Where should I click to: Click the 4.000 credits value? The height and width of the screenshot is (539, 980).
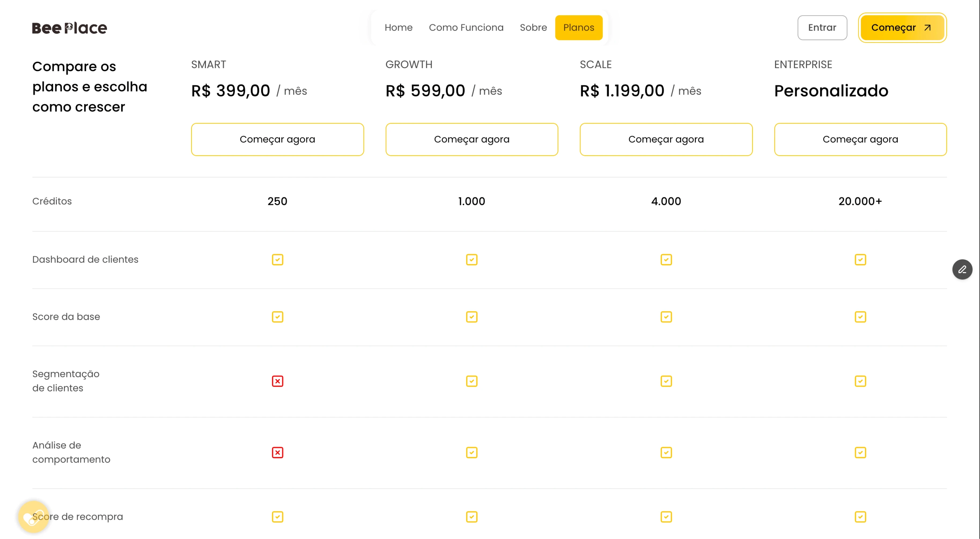click(x=666, y=201)
